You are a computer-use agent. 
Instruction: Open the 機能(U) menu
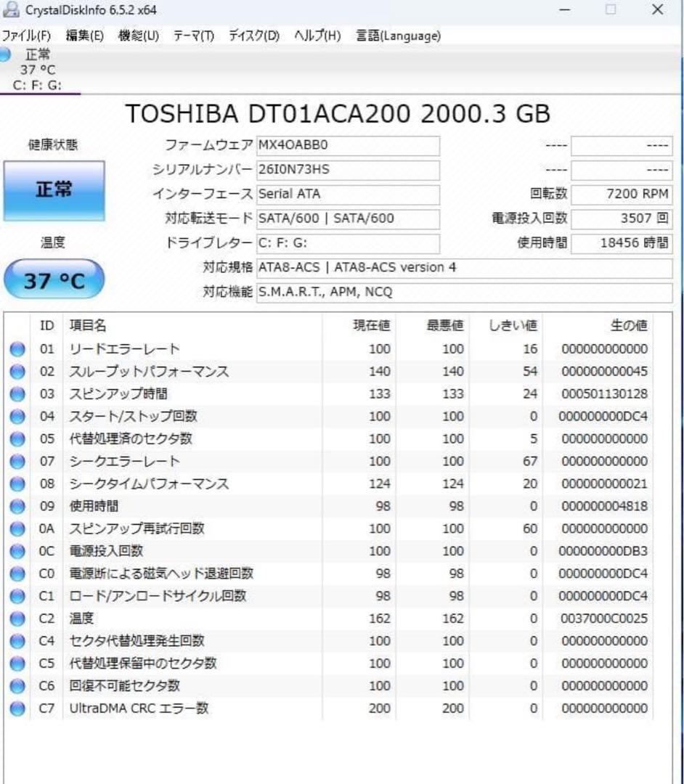click(137, 35)
